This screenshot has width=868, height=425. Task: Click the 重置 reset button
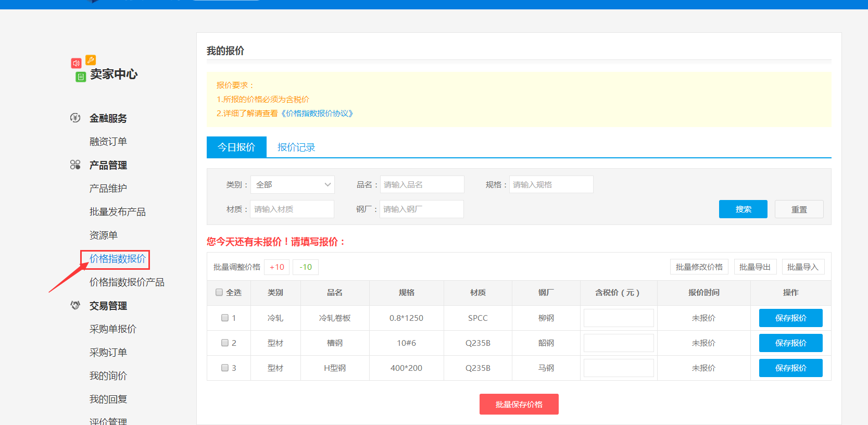799,209
